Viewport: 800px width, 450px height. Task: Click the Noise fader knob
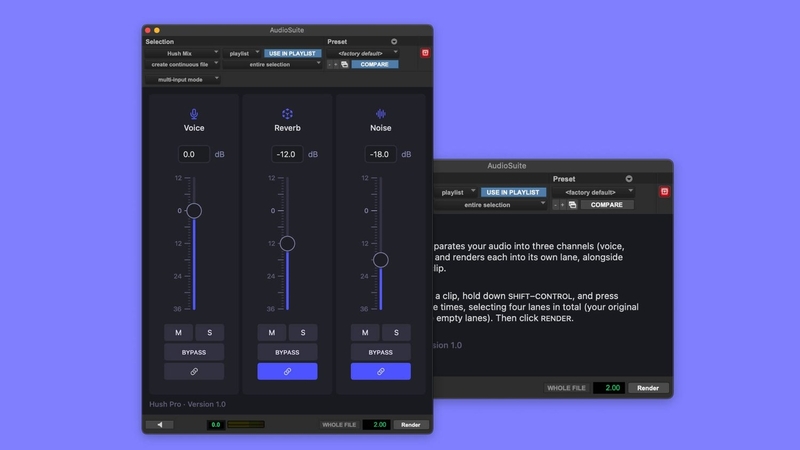[x=381, y=260]
